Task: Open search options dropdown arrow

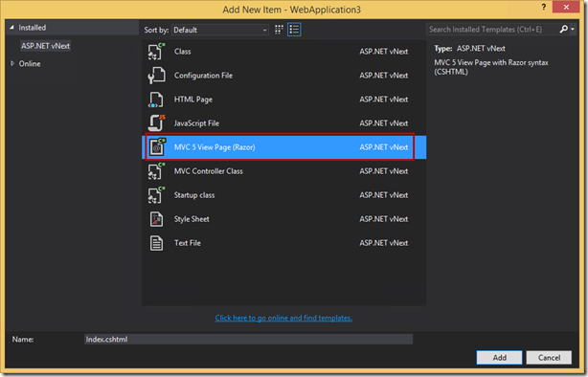Action: 573,30
